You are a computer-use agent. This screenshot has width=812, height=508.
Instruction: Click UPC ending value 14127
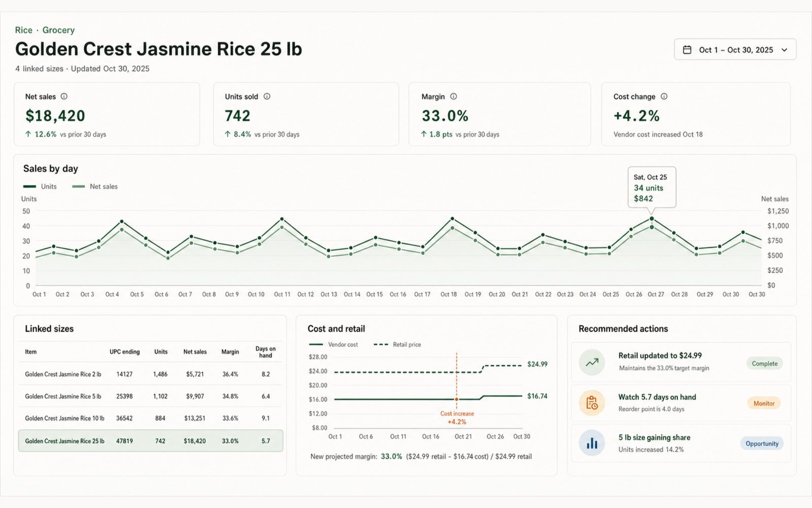(x=124, y=374)
